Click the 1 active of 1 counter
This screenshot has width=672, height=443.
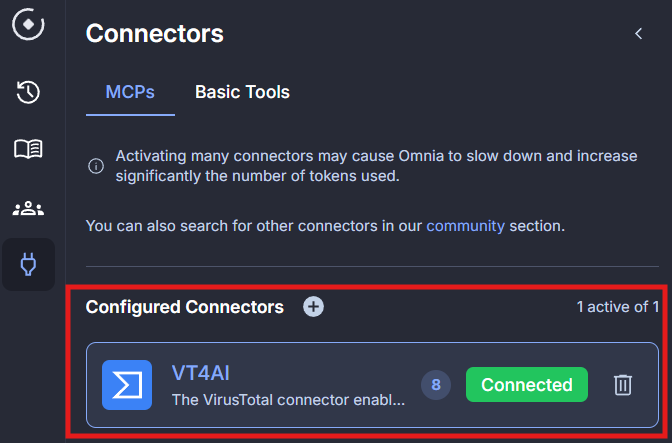click(617, 307)
